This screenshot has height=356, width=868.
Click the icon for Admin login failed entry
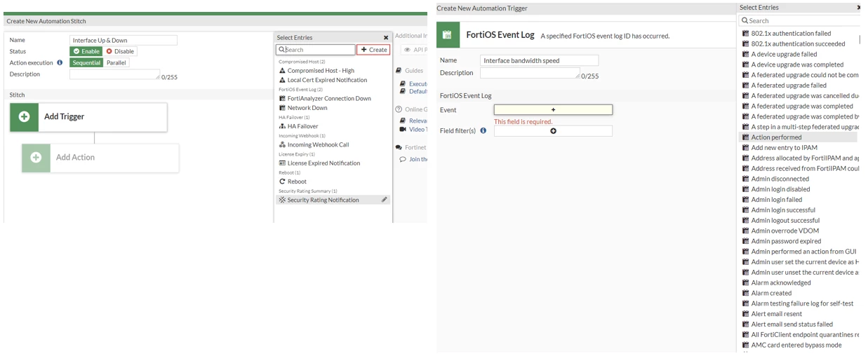746,200
